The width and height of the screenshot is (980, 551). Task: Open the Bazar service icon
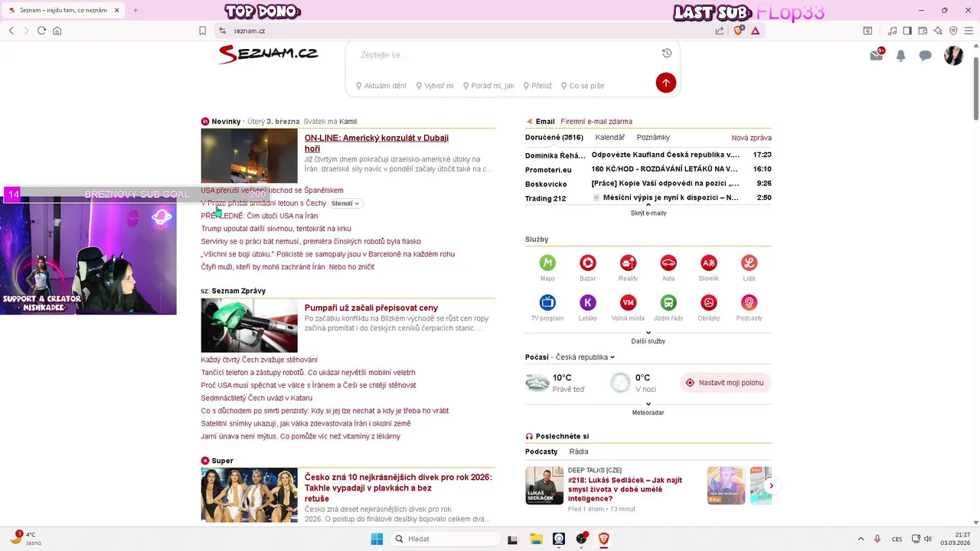tap(588, 262)
